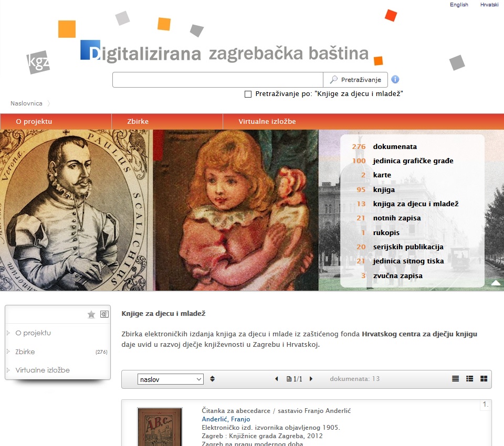Open author link Anderlić, Franjo

pos(226,419)
